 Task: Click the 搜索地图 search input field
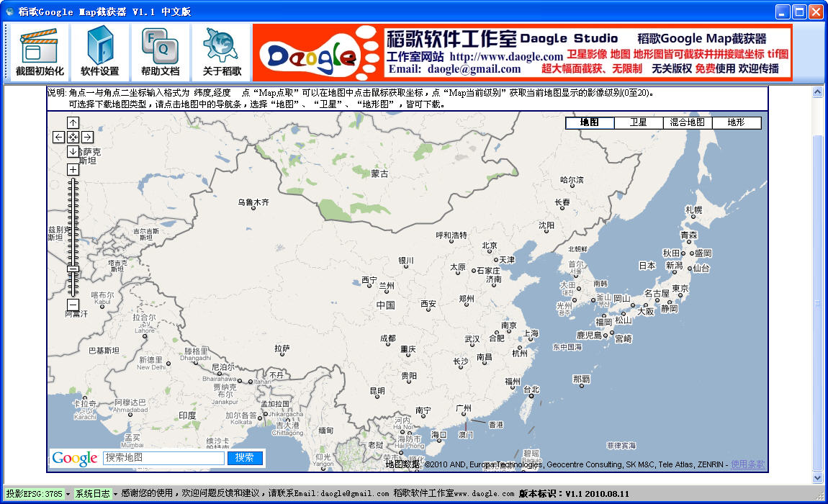163,457
